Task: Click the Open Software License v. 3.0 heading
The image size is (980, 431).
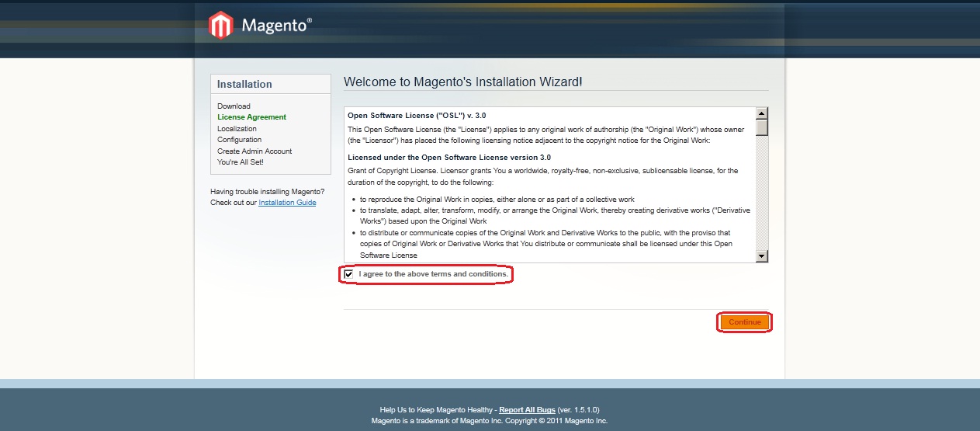Action: [417, 115]
